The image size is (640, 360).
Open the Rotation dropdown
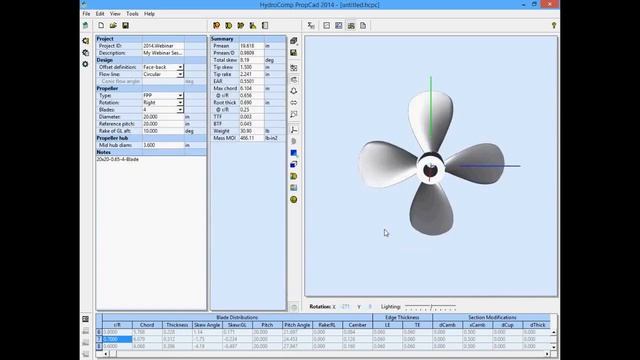pyautogui.click(x=180, y=102)
